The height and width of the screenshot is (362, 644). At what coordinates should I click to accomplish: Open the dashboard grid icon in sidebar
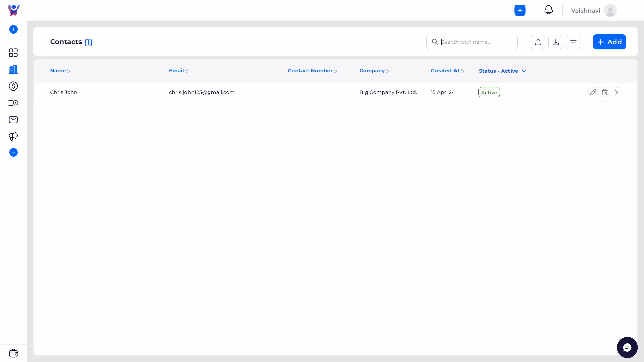(x=13, y=53)
